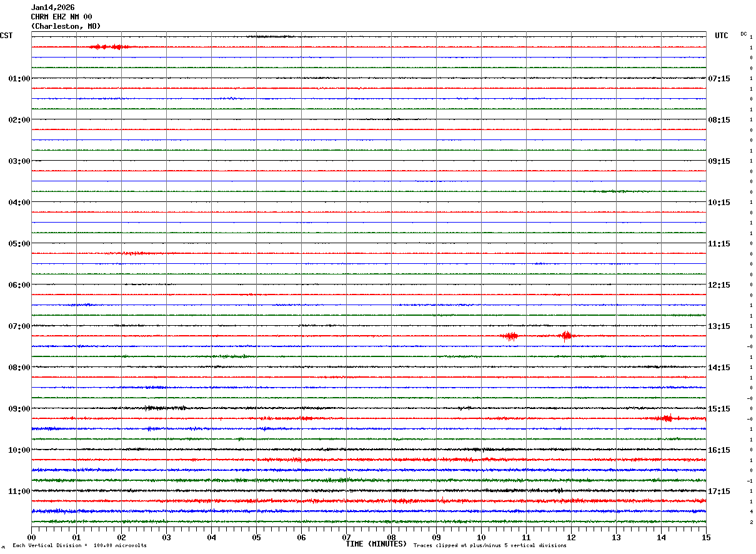
Task: Click the red burst near minute 14 on 09:00 trace
Action: tap(667, 418)
